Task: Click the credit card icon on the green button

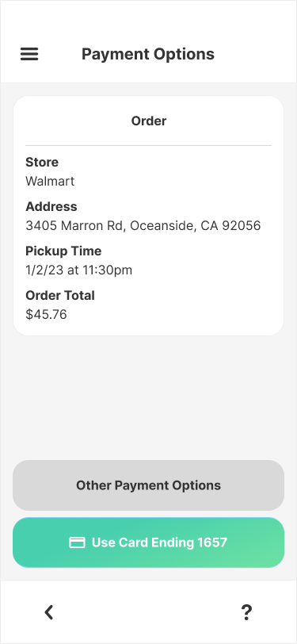Action: [x=77, y=542]
